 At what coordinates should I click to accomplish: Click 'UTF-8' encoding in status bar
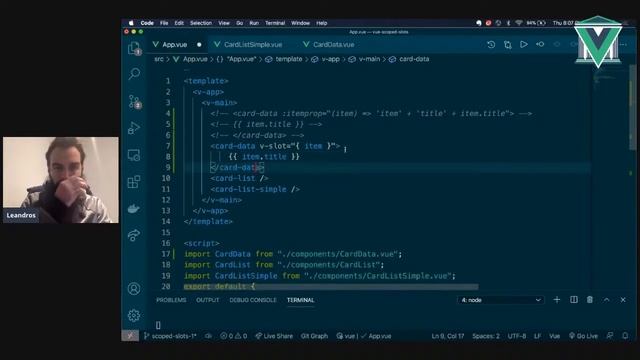coord(517,336)
